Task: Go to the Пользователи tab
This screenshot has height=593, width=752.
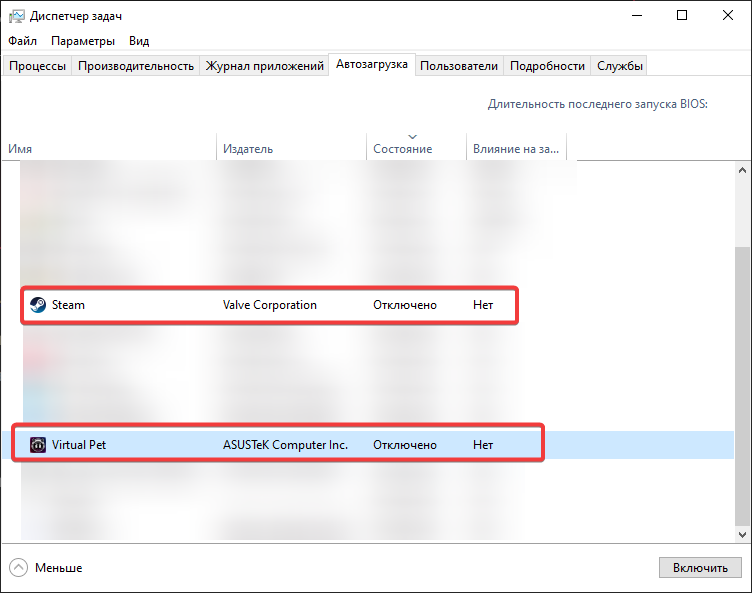Action: coord(458,66)
